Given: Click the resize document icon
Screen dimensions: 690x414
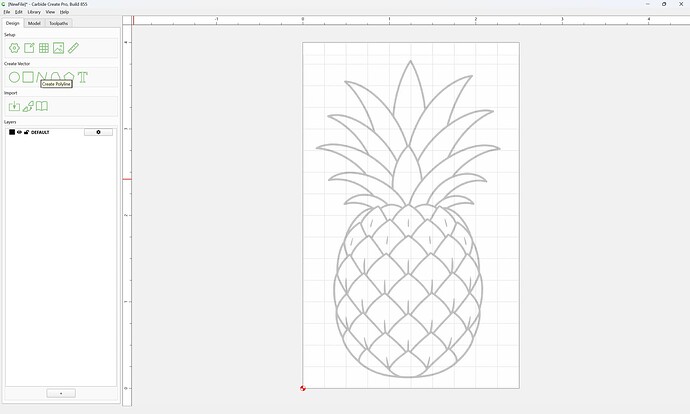Looking at the screenshot, I should (x=29, y=48).
